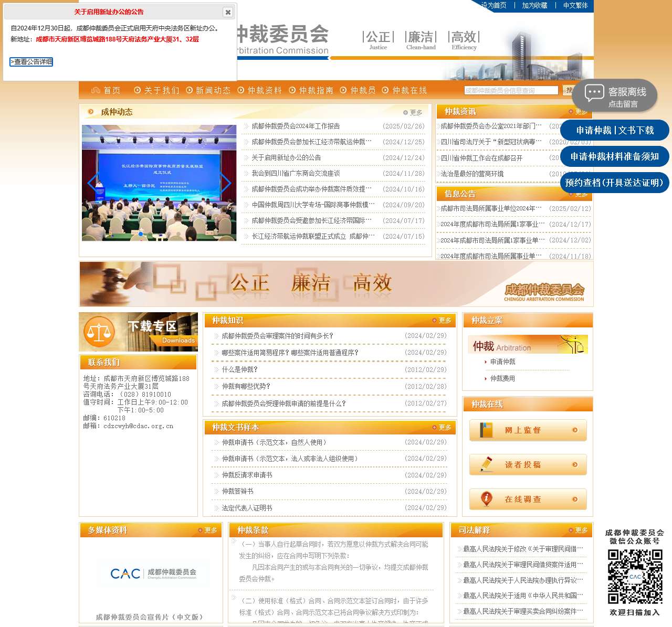This screenshot has height=627, width=672.
Task: Switch to 中文繁体 at the top
Action: tap(575, 5)
